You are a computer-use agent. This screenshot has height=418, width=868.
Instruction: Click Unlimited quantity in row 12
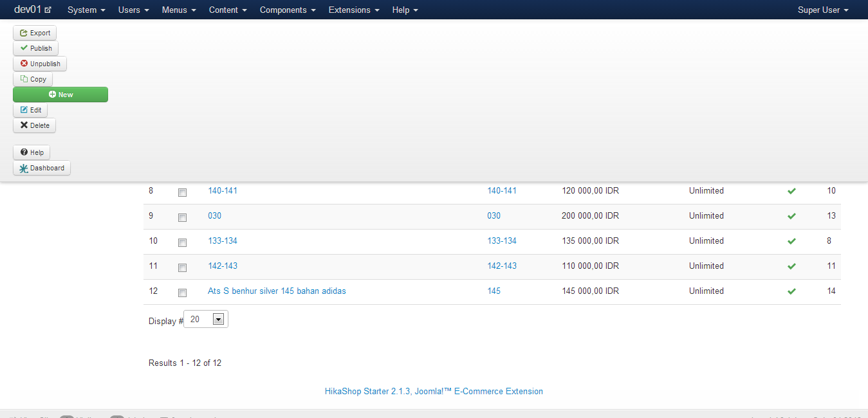(706, 291)
